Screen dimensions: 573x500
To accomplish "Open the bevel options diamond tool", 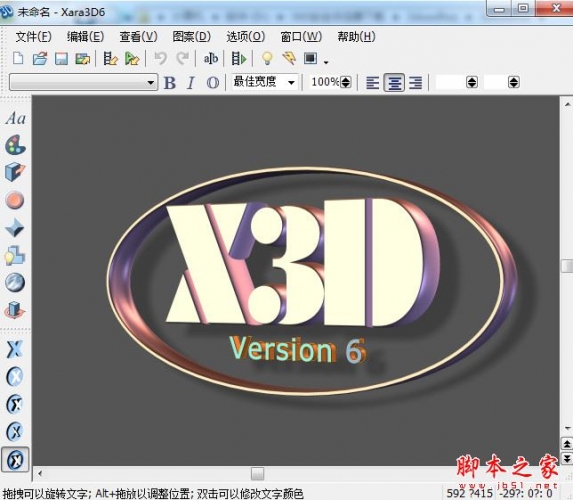I will (x=15, y=228).
